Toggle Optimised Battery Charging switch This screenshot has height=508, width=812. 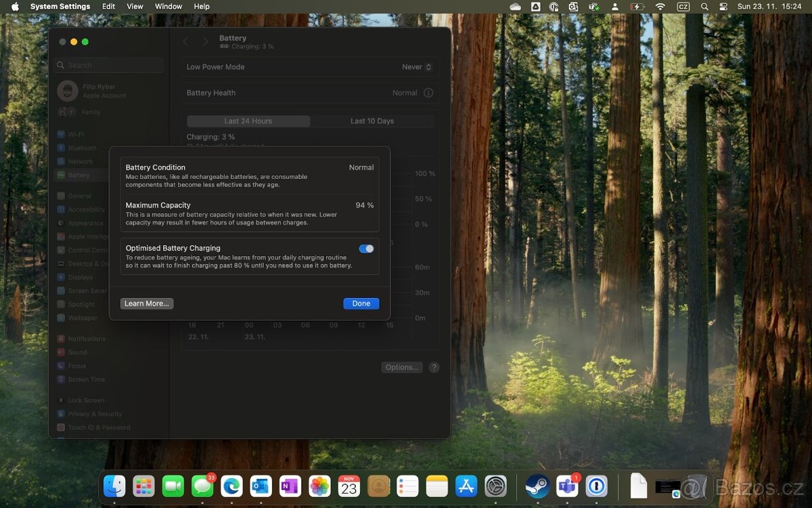point(366,249)
